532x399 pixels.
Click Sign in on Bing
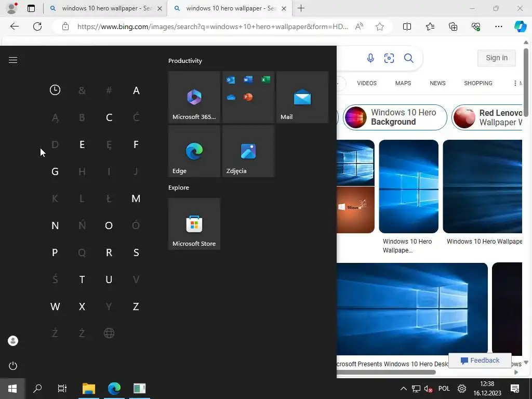(x=497, y=58)
